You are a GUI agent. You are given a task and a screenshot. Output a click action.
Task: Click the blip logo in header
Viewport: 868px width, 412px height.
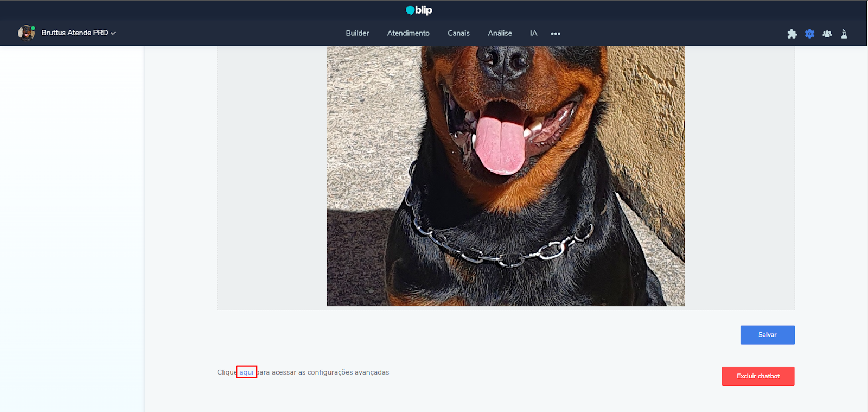(419, 10)
